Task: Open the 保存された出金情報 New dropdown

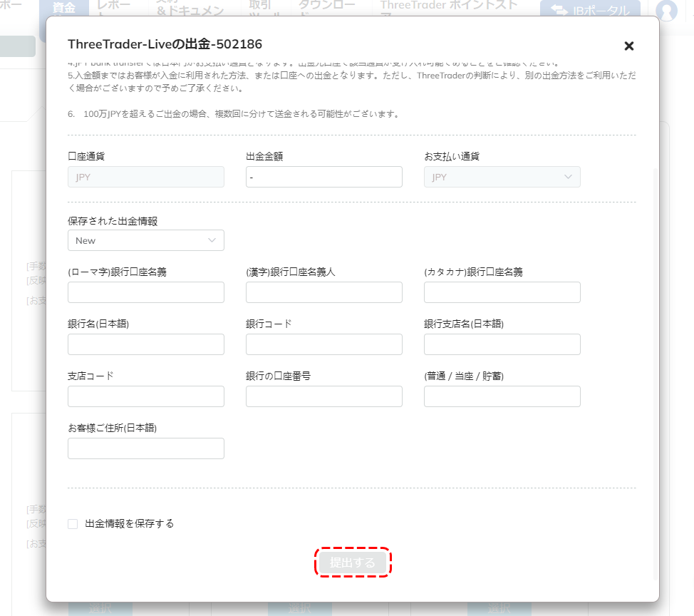Action: click(x=146, y=240)
